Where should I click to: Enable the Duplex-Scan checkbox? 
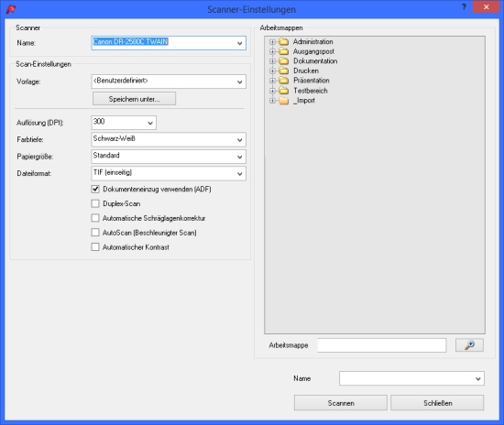95,203
